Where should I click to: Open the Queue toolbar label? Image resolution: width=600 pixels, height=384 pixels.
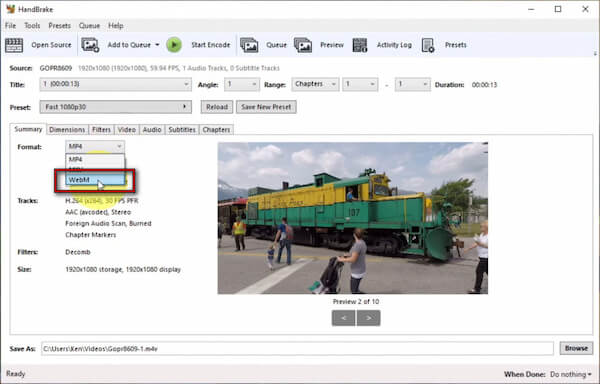point(276,45)
